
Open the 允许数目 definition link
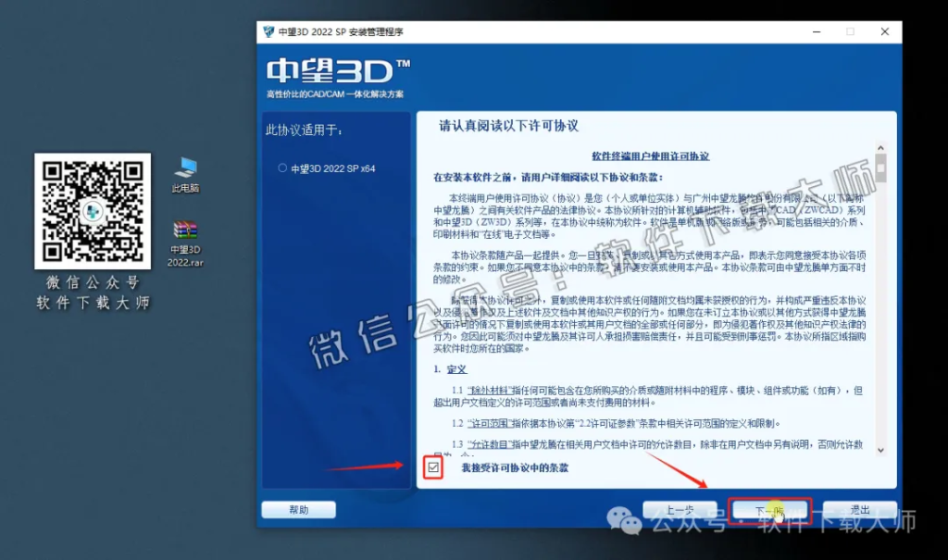click(x=486, y=445)
